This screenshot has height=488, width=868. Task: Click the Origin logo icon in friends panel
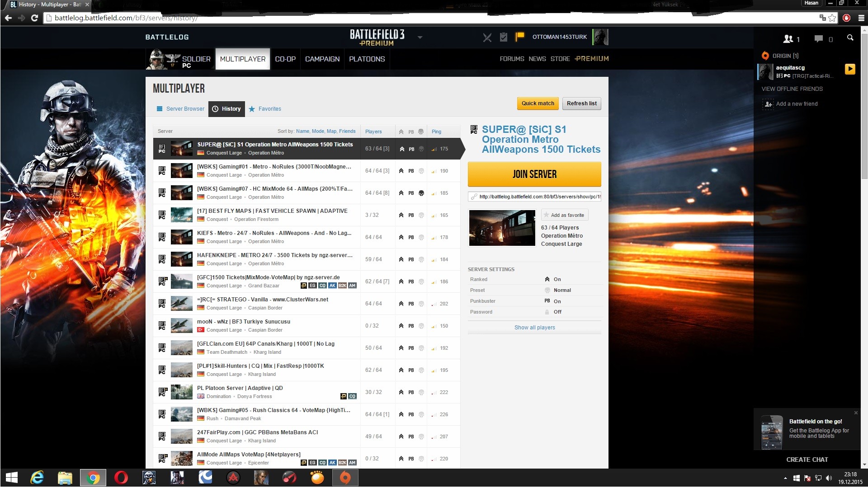pos(765,56)
